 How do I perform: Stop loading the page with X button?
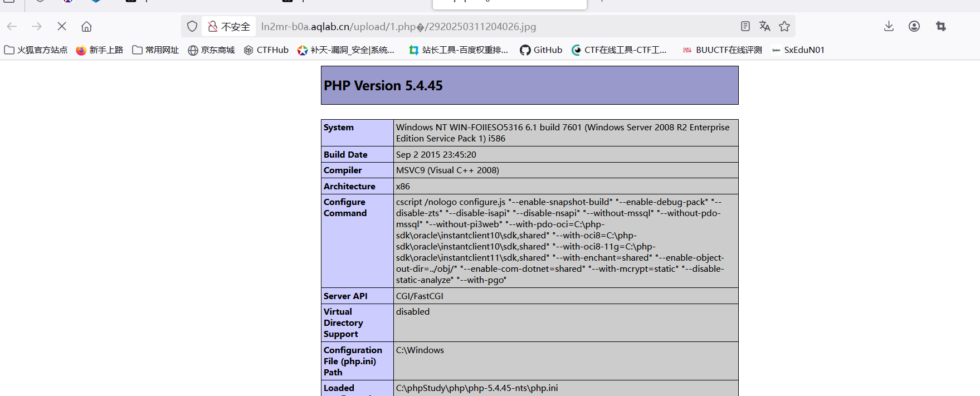(62, 26)
